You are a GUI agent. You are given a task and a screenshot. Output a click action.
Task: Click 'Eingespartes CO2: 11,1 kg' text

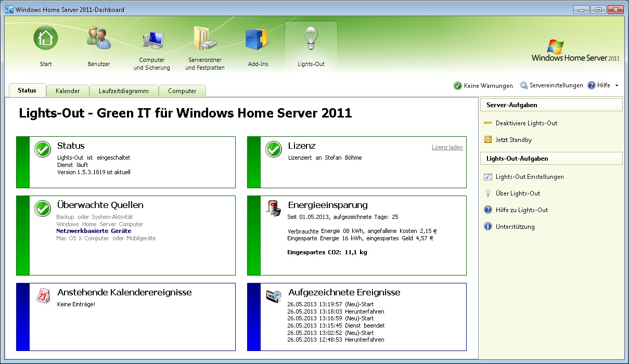(327, 252)
